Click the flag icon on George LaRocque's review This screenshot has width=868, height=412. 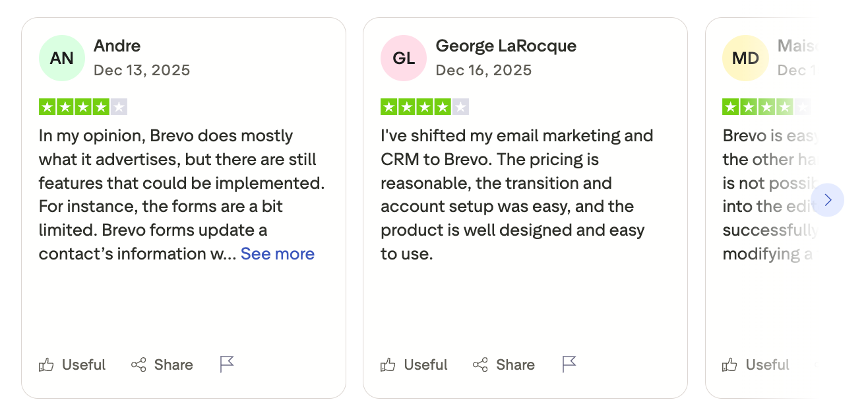click(568, 364)
